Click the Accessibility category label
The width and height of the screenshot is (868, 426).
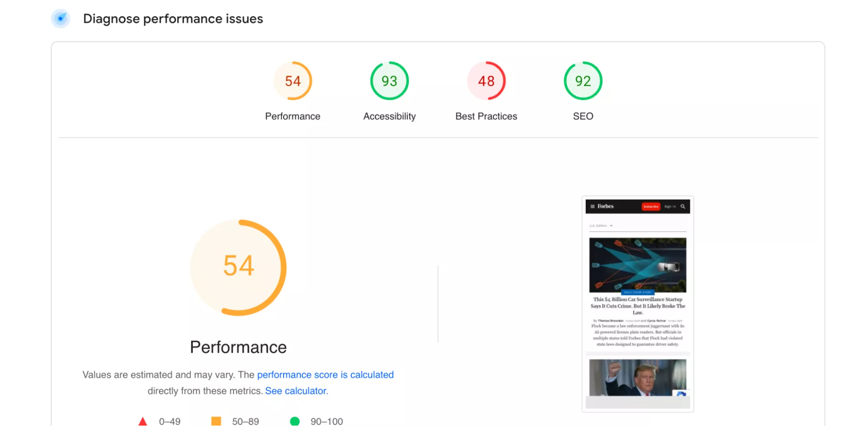click(389, 116)
